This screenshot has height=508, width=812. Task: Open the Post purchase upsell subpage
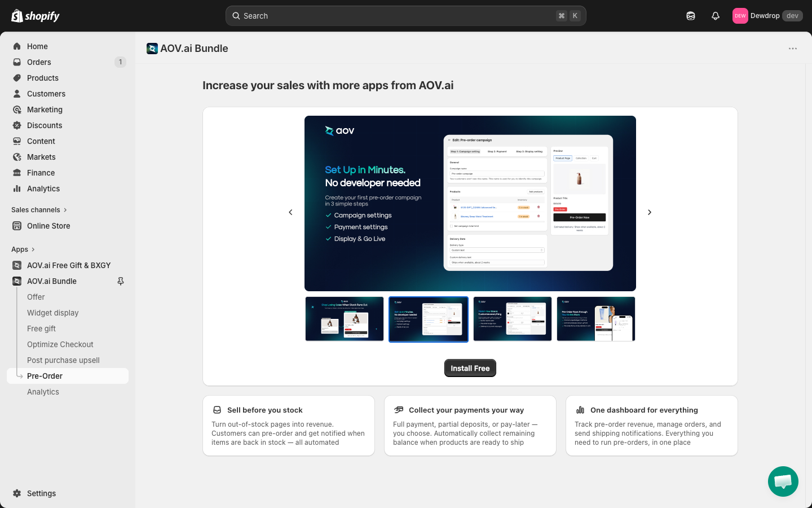(x=63, y=360)
